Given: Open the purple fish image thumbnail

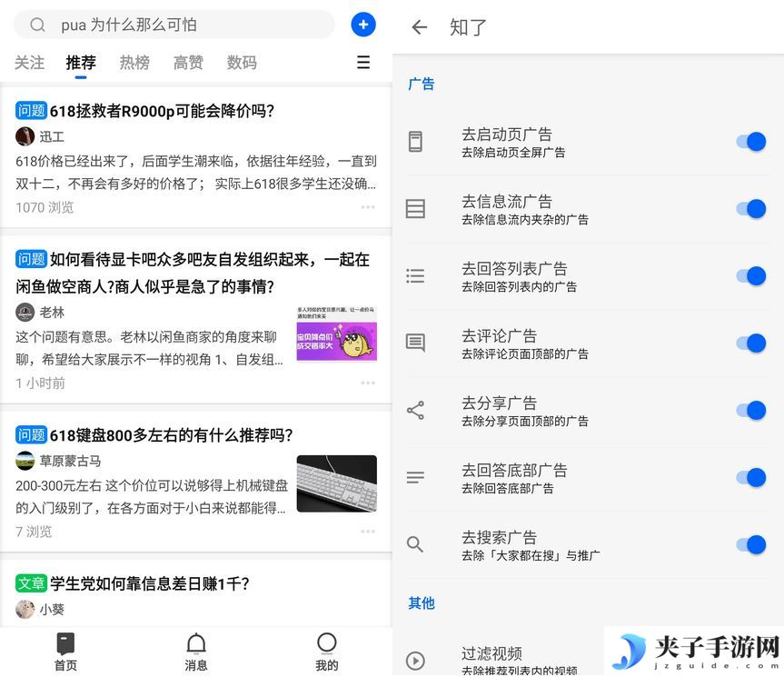Looking at the screenshot, I should click(x=336, y=334).
